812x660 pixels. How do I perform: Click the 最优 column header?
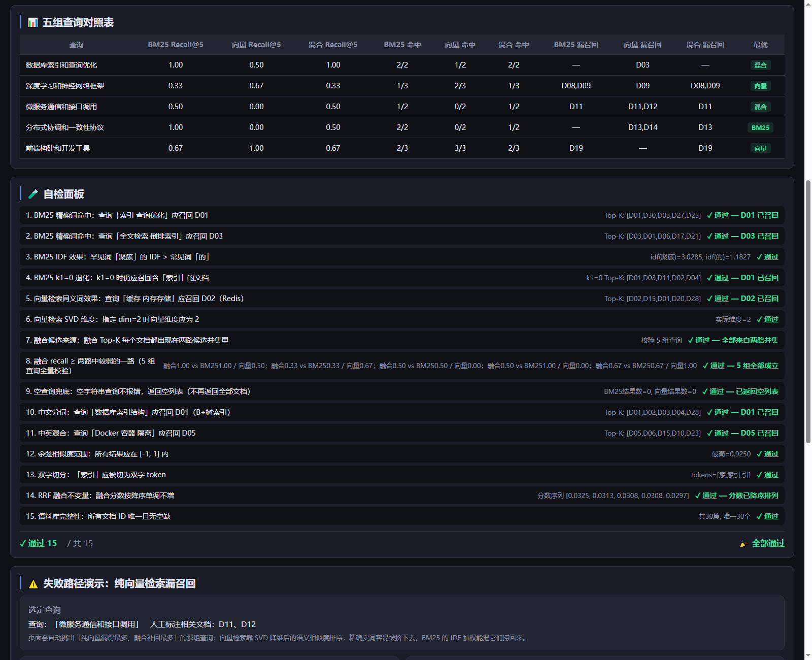point(760,45)
